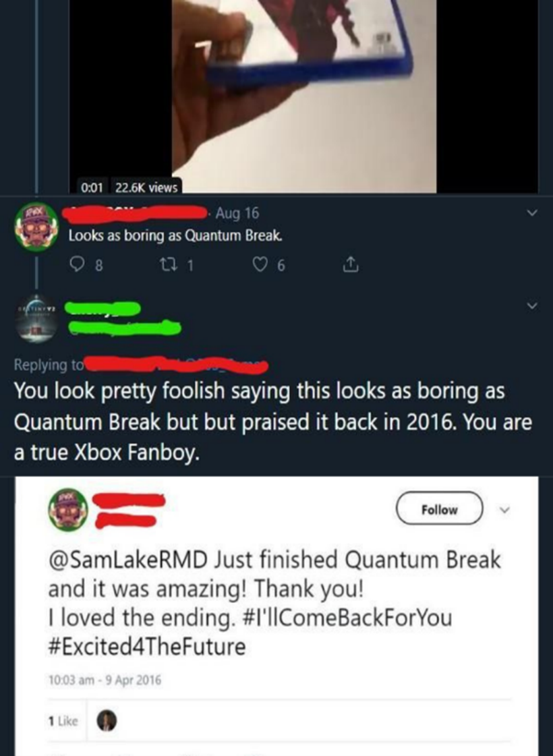Open the #Excited4TheFuture hashtag
This screenshot has height=756, width=553.
coord(147,647)
